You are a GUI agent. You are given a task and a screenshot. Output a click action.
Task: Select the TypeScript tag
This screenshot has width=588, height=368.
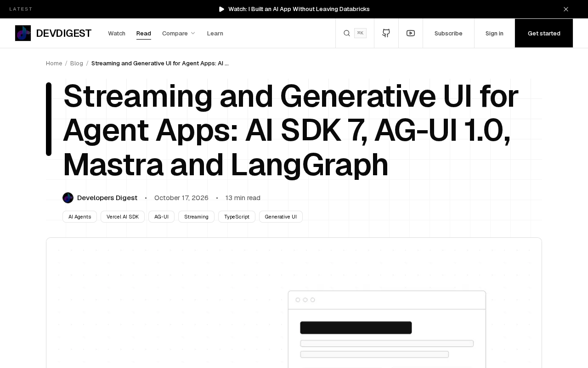pos(237,217)
